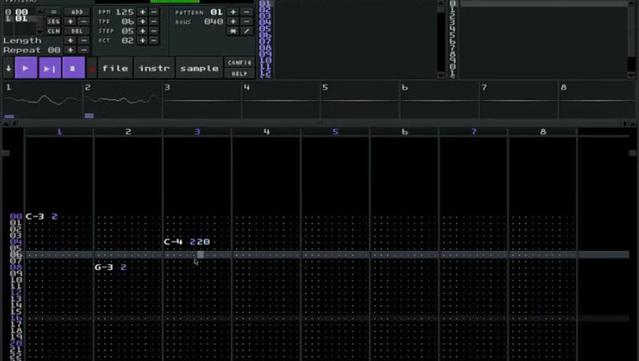Stop playback with the square stop button
This screenshot has width=639, height=361.
[73, 68]
